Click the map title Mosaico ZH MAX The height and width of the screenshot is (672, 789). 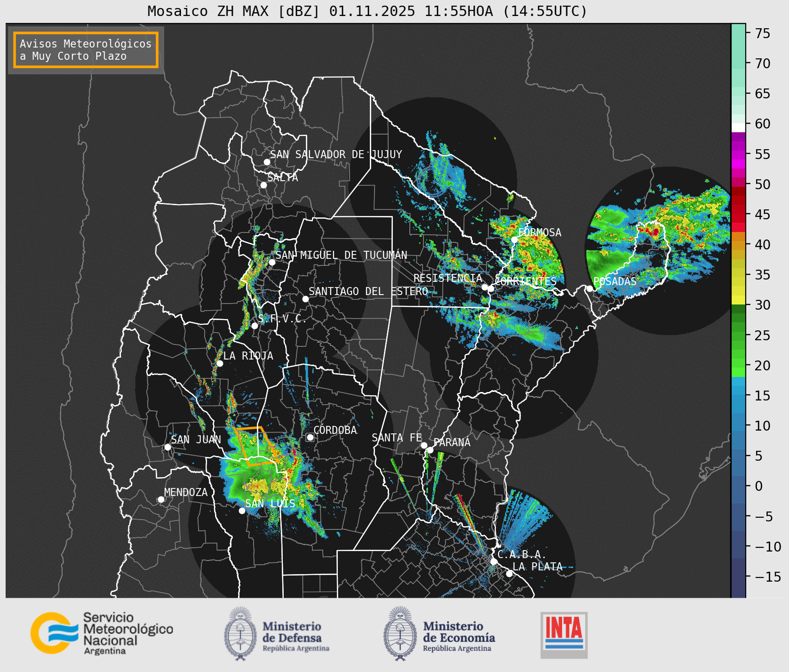(x=367, y=11)
